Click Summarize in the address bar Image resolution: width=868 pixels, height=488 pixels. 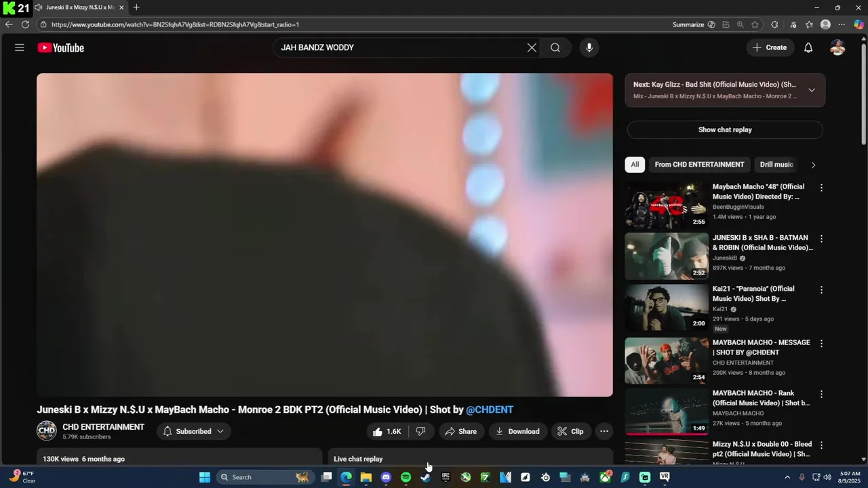click(694, 24)
